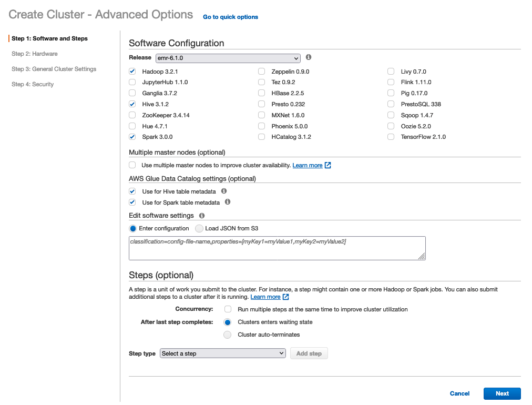Click info icon next to Edit software settings
Screen dimensions: 532x405
coord(202,216)
